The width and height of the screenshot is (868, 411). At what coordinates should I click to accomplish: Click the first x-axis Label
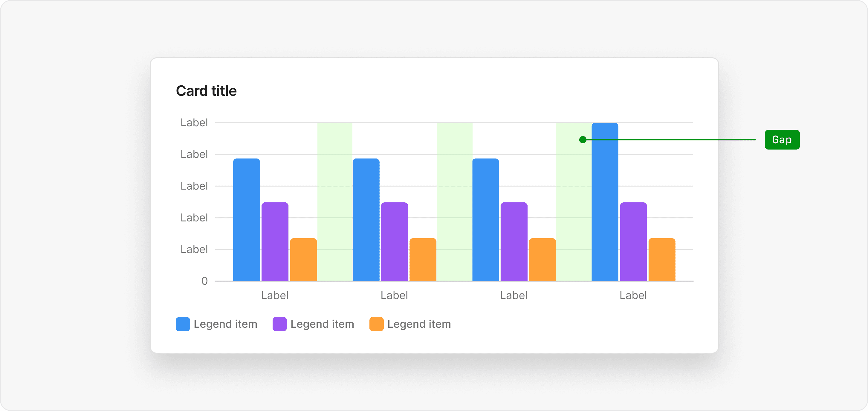(275, 295)
